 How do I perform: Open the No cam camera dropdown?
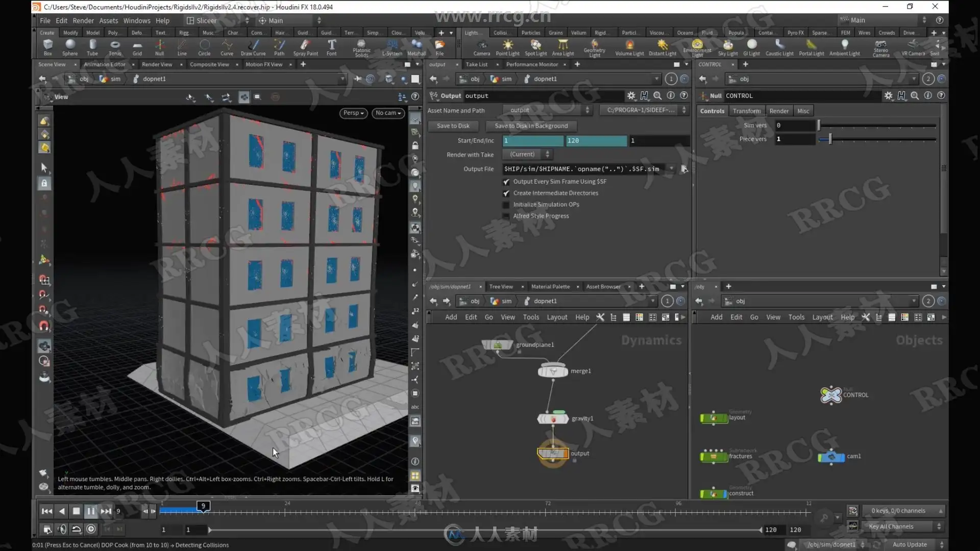coord(388,113)
